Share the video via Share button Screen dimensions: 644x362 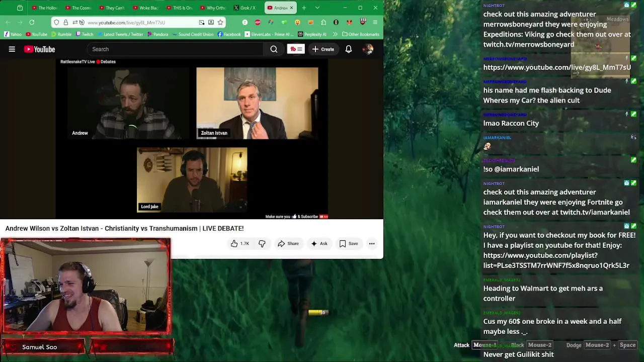pyautogui.click(x=288, y=244)
